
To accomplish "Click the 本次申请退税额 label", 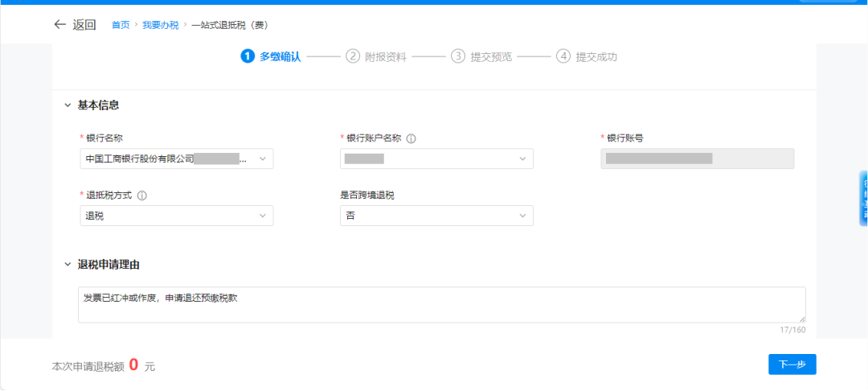I will 88,367.
